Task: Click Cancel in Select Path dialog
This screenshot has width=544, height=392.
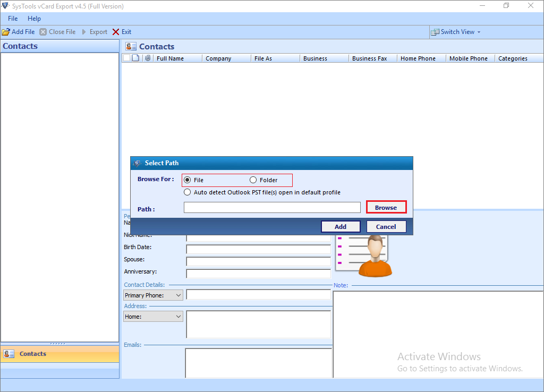Action: click(386, 226)
